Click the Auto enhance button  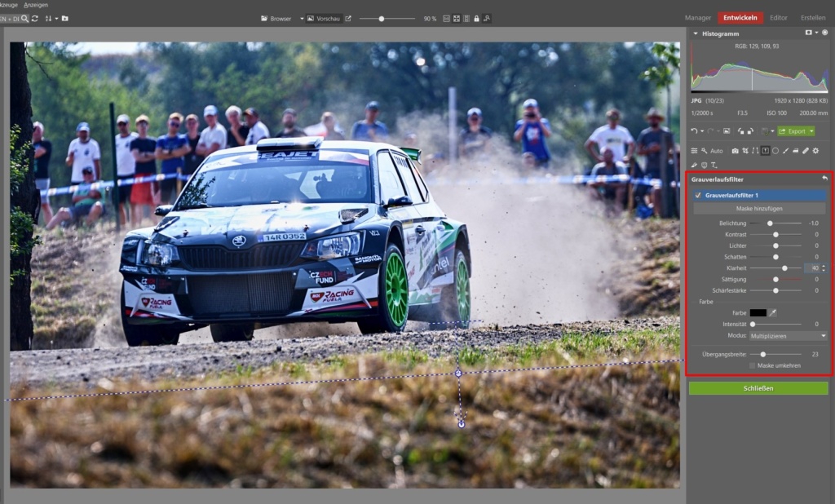tap(711, 151)
